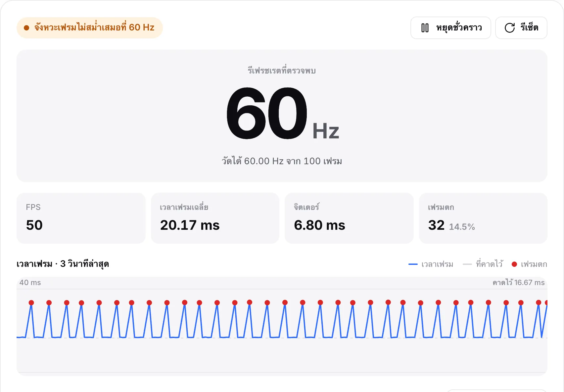This screenshot has width=564, height=392.
Task: Click the jitter value 6.80 ms
Action: point(319,225)
